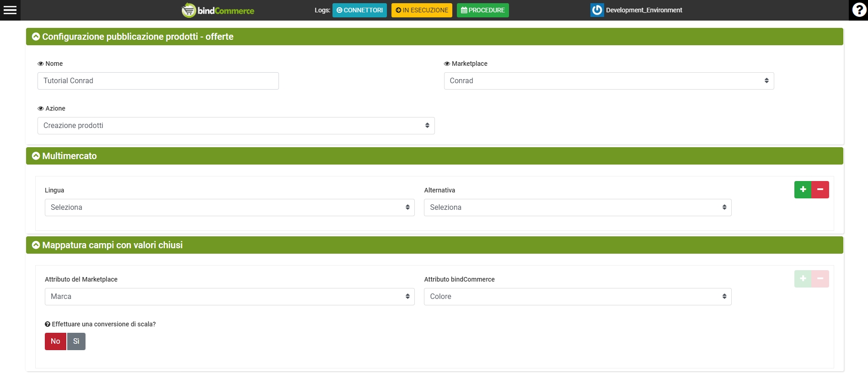Select No for scale conversion
This screenshot has height=373, width=868.
55,341
